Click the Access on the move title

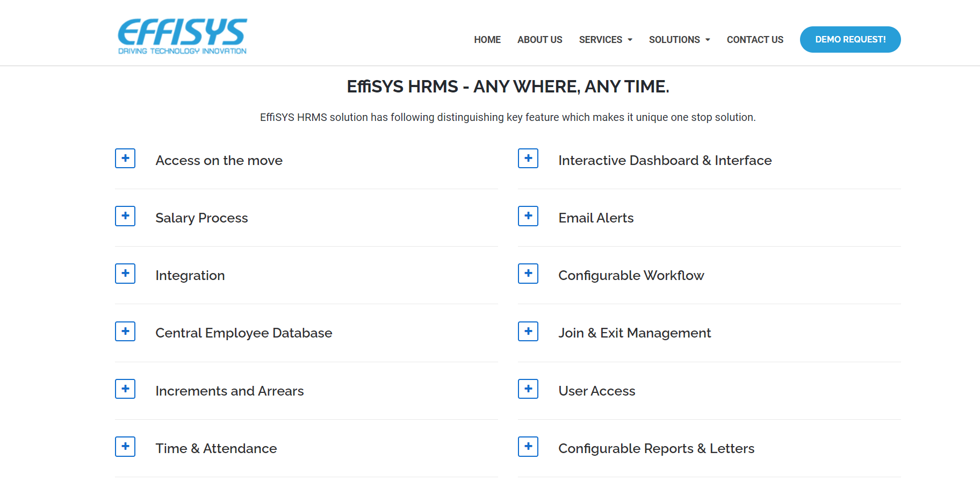[219, 161]
